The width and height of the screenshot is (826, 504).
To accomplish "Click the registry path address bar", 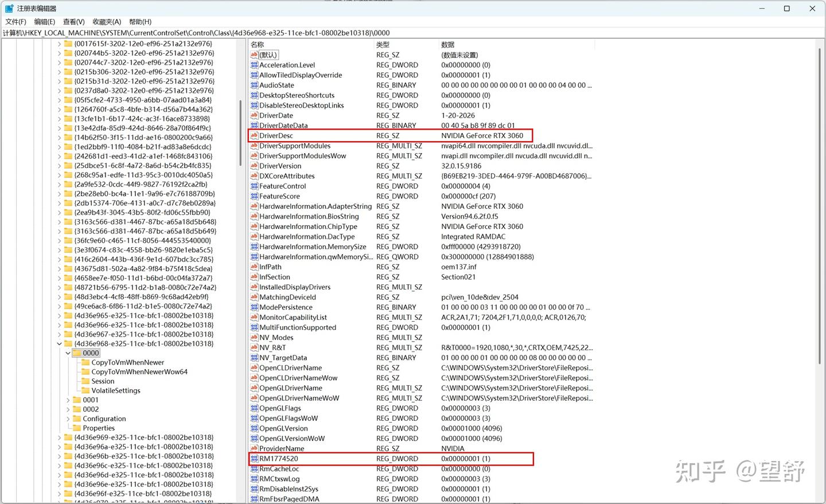I will click(413, 33).
